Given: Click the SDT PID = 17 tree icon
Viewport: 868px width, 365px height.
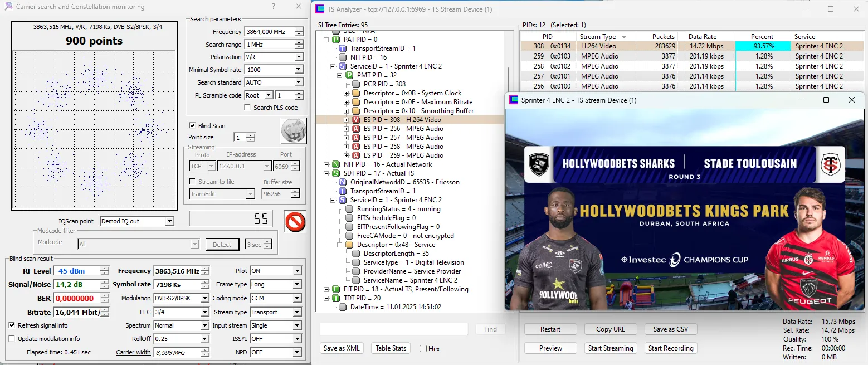Looking at the screenshot, I should coord(335,173).
